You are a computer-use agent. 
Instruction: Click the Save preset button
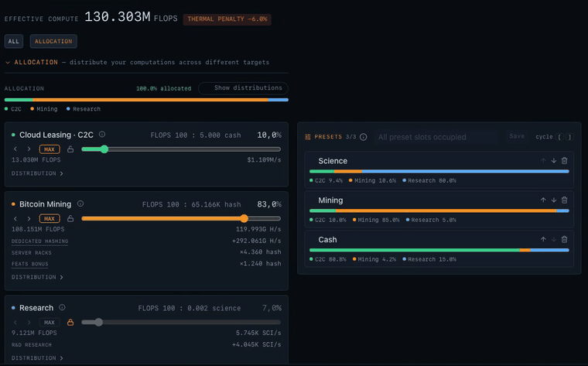point(517,136)
